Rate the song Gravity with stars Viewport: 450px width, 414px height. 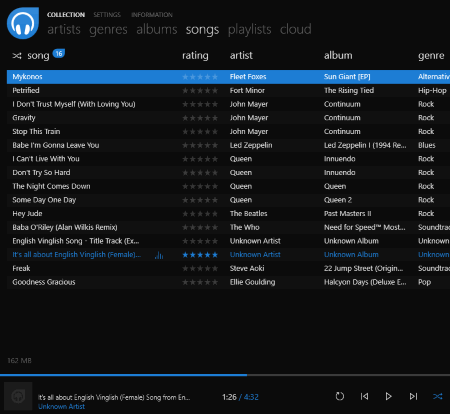200,118
